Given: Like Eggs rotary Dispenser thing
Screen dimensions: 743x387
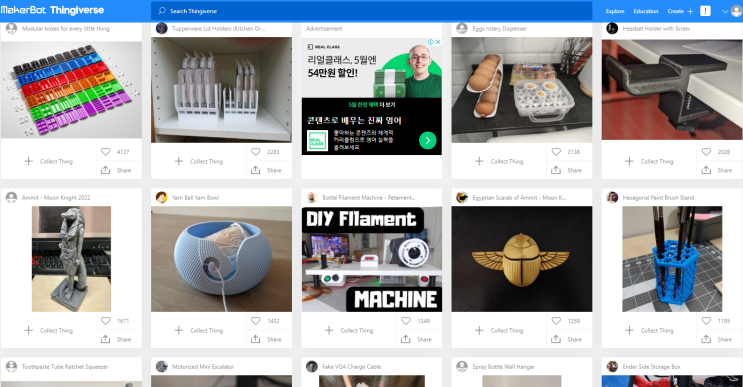Looking at the screenshot, I should click(x=556, y=152).
